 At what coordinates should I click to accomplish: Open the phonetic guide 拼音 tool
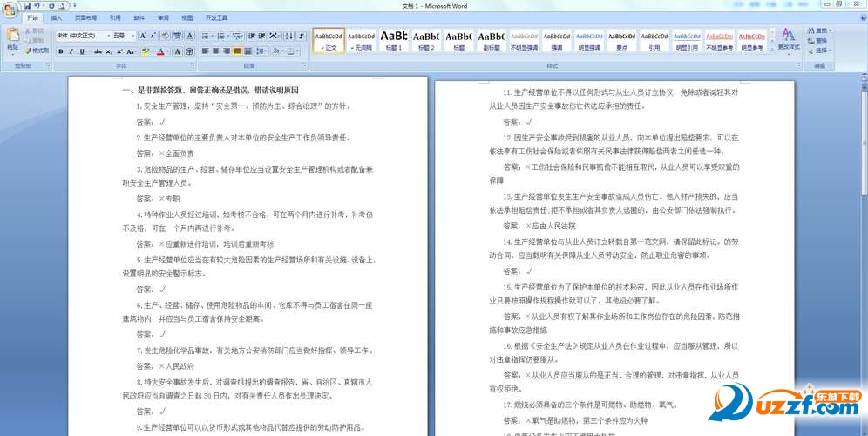pyautogui.click(x=177, y=36)
